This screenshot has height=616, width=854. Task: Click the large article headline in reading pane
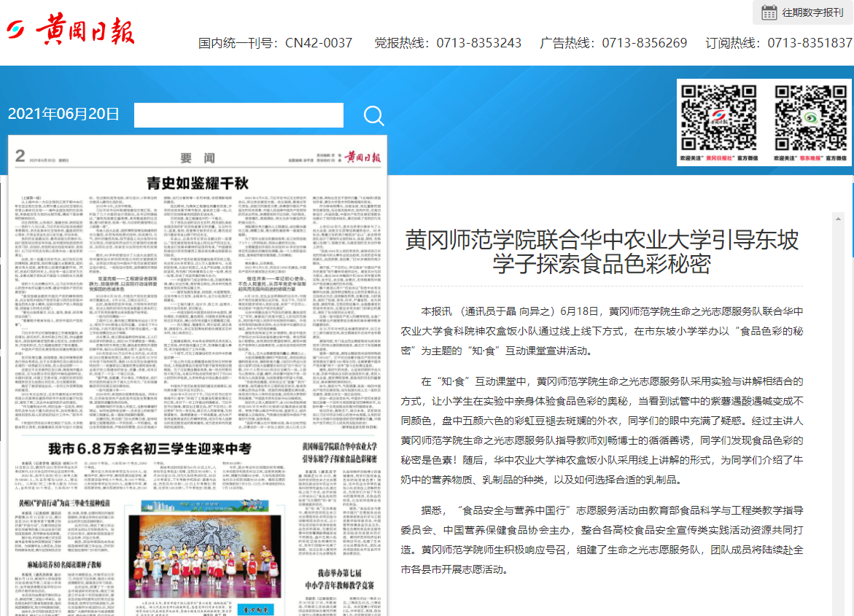coord(602,250)
